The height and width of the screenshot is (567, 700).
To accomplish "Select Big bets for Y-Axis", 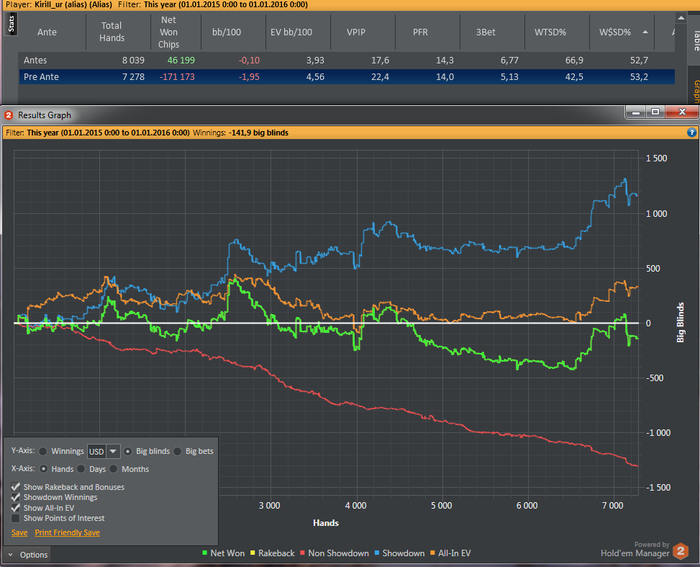I will click(177, 451).
